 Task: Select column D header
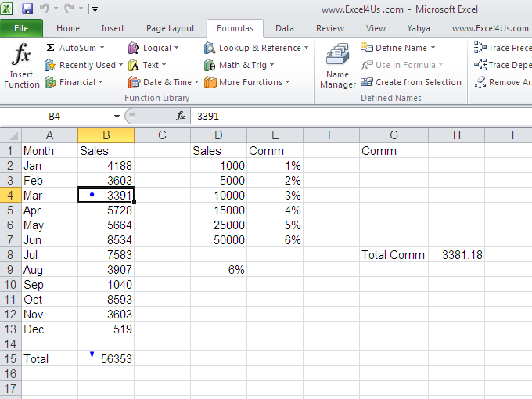tap(218, 135)
